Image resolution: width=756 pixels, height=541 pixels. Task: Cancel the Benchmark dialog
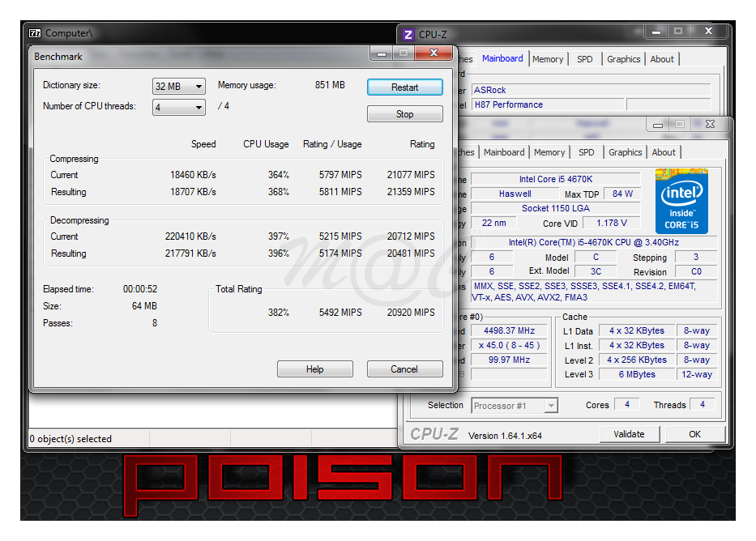click(x=404, y=369)
